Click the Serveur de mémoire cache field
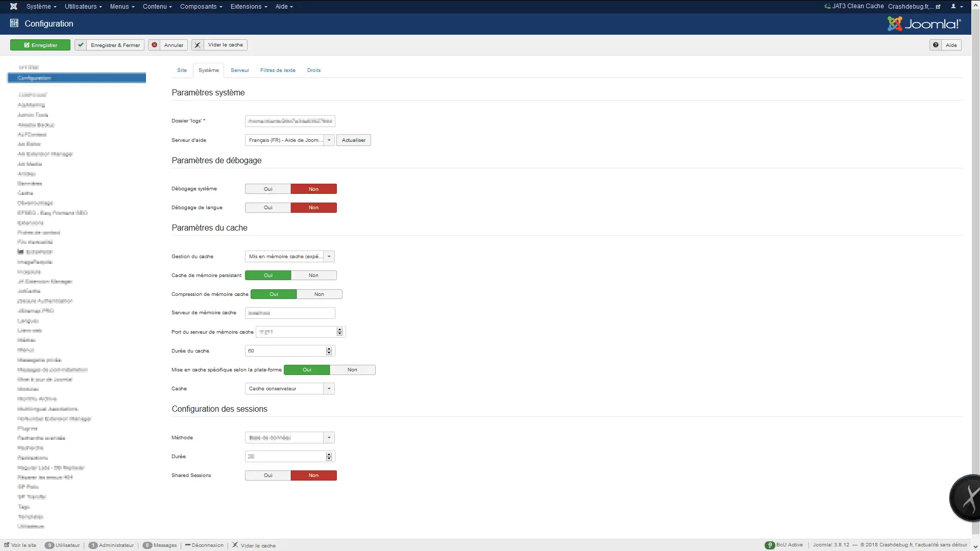The image size is (980, 551). pos(290,313)
